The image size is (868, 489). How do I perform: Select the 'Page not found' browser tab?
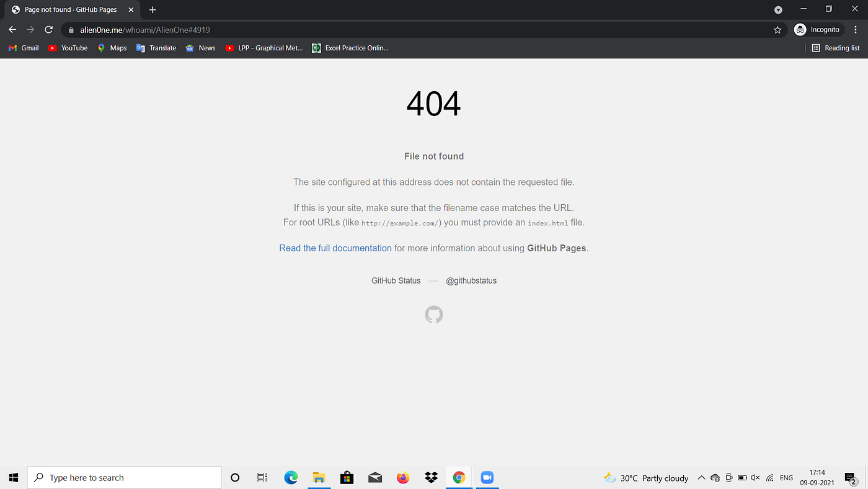coord(68,9)
